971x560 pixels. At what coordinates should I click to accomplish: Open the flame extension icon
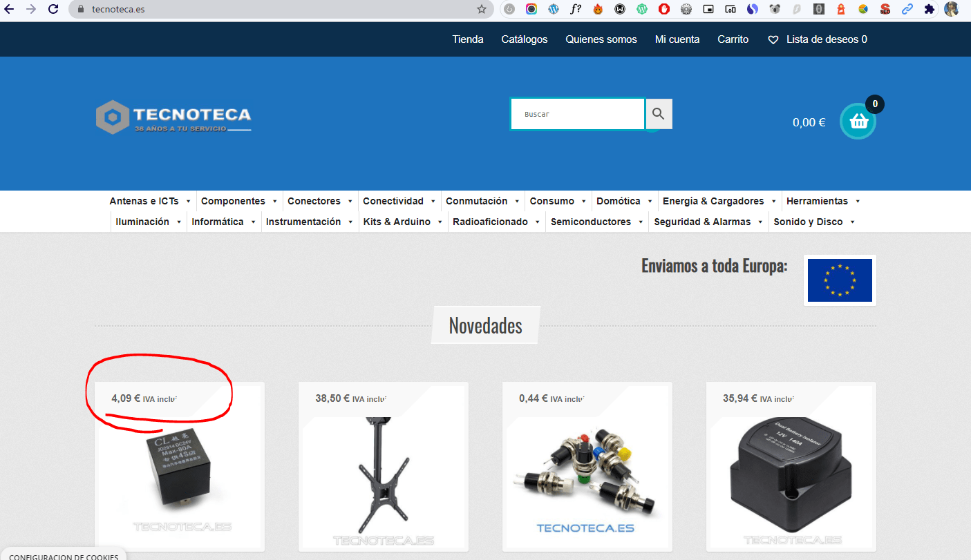pos(598,9)
